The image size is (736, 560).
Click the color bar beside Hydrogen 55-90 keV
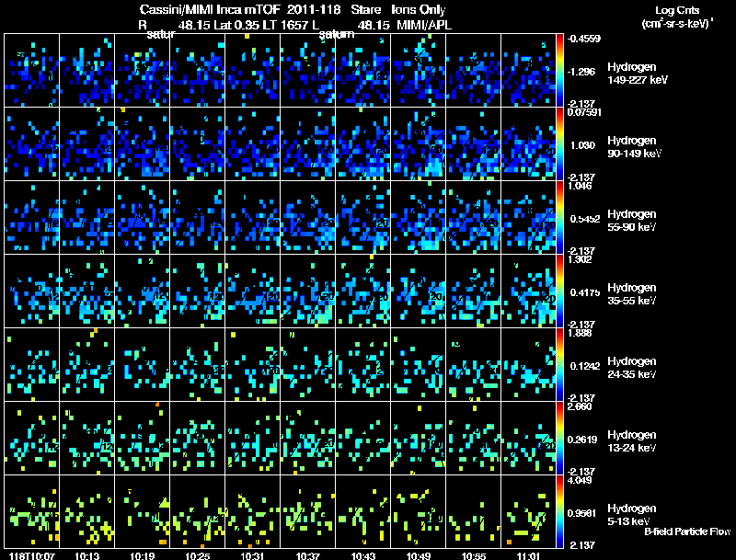[x=559, y=218]
